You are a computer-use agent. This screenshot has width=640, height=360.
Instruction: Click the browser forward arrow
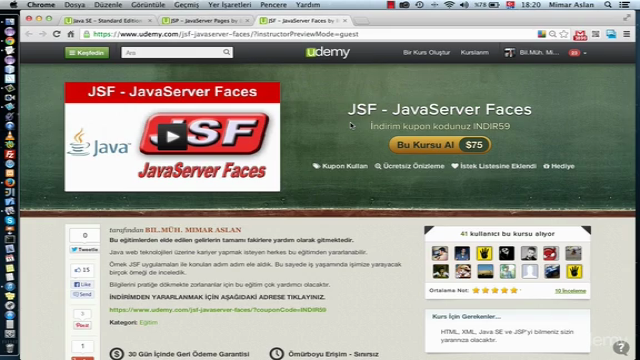tap(42, 34)
